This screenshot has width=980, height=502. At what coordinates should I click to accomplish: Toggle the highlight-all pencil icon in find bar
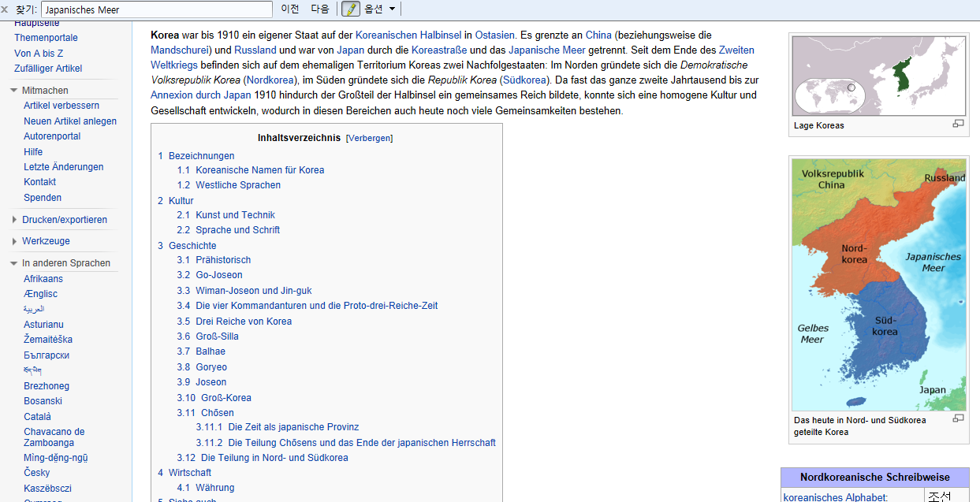coord(351,9)
